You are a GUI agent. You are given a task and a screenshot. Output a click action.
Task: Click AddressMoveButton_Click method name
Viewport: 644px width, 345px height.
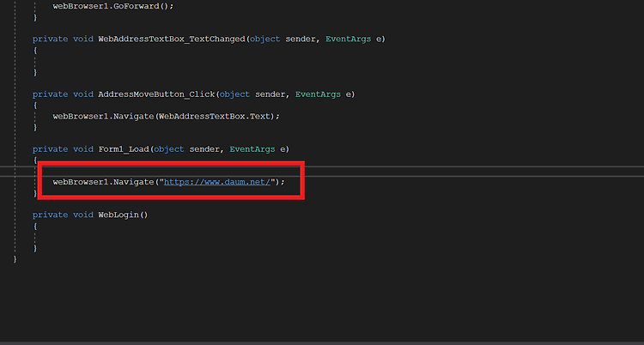156,94
